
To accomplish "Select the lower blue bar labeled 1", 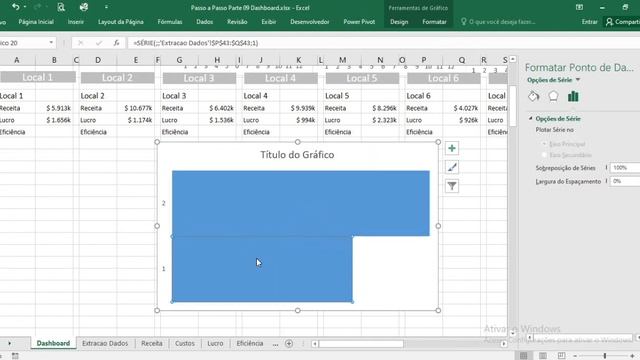I will click(262, 269).
